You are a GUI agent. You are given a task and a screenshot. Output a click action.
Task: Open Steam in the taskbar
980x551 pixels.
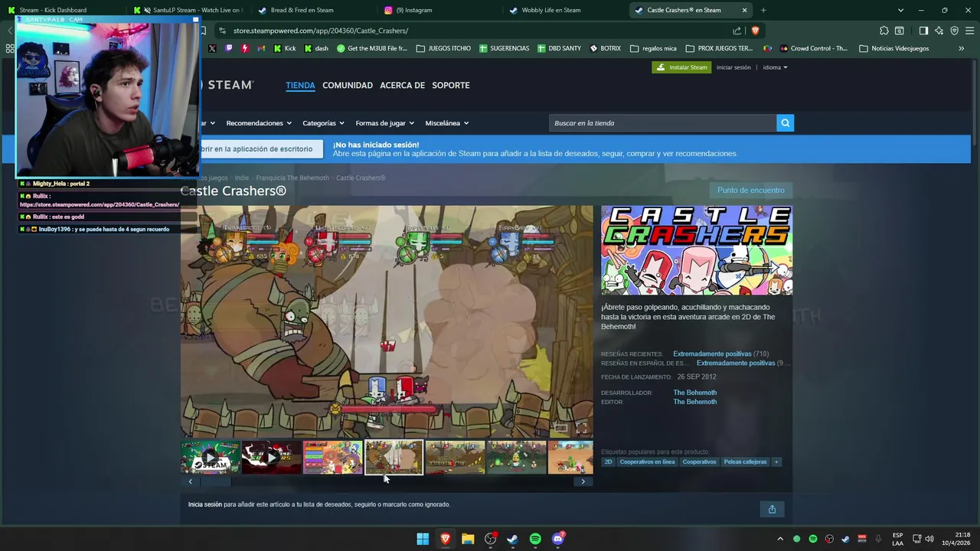coord(512,539)
